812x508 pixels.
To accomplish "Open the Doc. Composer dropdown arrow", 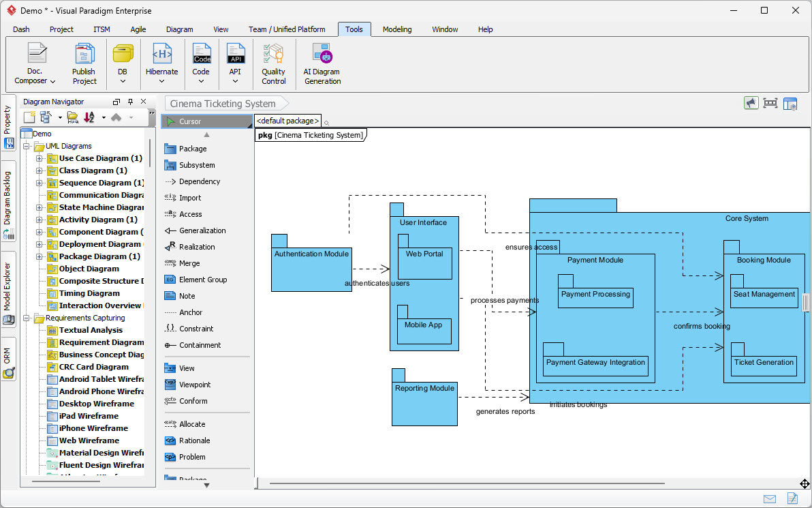I will tap(52, 81).
